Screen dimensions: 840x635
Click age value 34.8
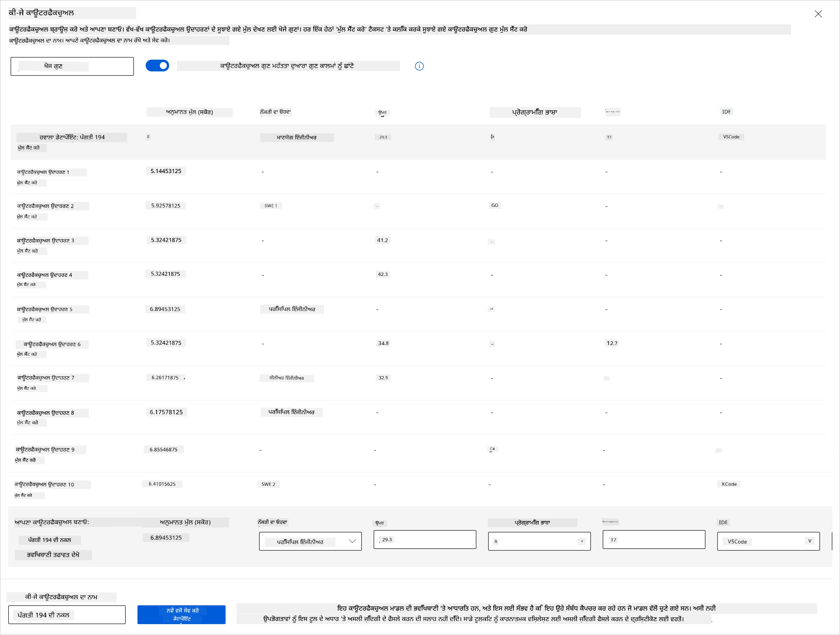pos(383,343)
